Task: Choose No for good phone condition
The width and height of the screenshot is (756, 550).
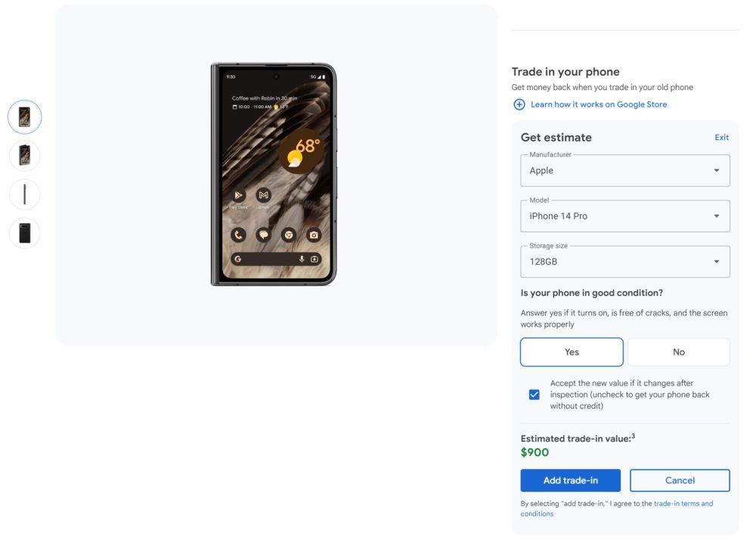Action: tap(679, 352)
